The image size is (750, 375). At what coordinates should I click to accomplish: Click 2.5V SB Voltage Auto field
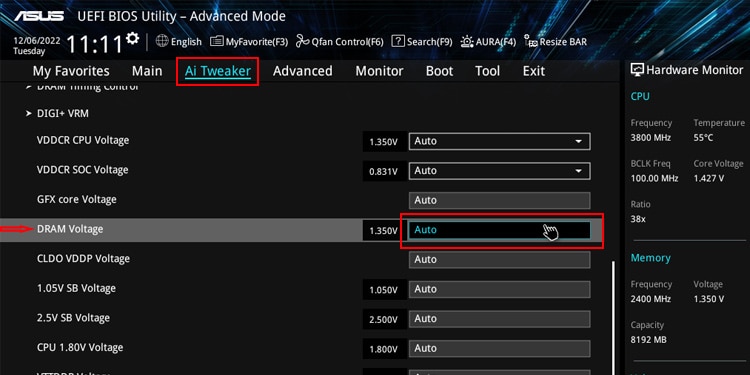[499, 319]
